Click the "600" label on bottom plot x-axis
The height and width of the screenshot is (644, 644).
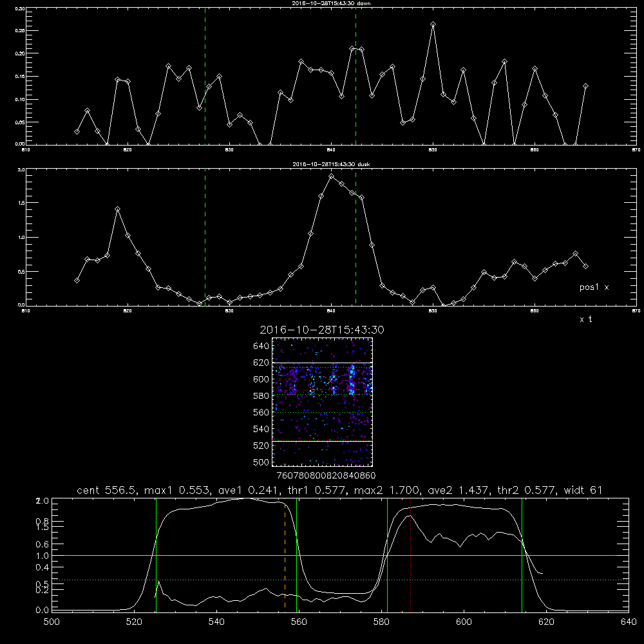(x=464, y=622)
